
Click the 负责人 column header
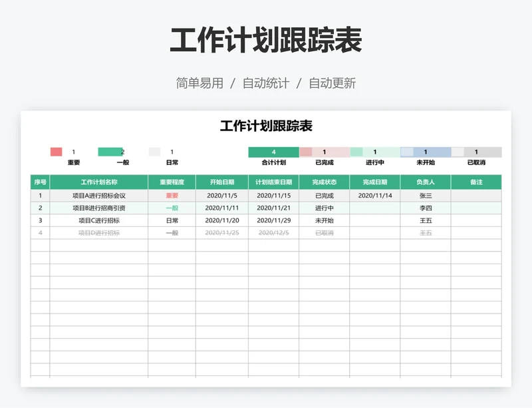pyautogui.click(x=426, y=182)
